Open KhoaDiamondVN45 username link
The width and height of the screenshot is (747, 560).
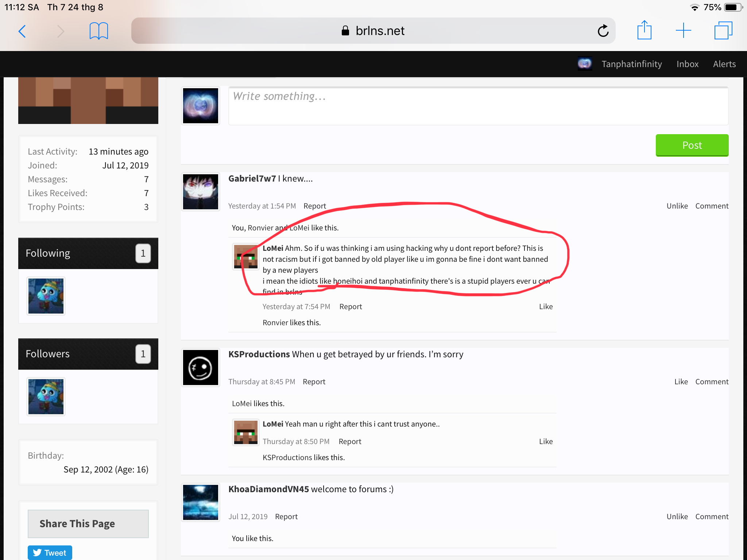point(268,489)
